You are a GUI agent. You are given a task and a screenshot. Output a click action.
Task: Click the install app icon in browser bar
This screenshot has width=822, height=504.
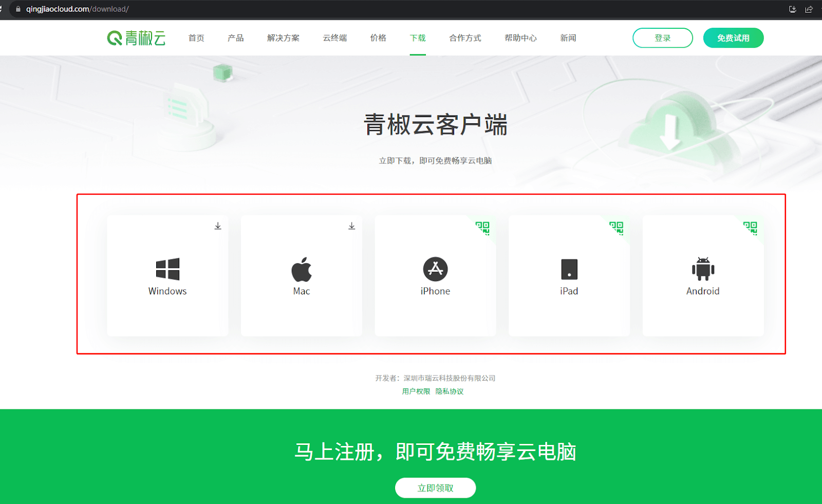[792, 9]
